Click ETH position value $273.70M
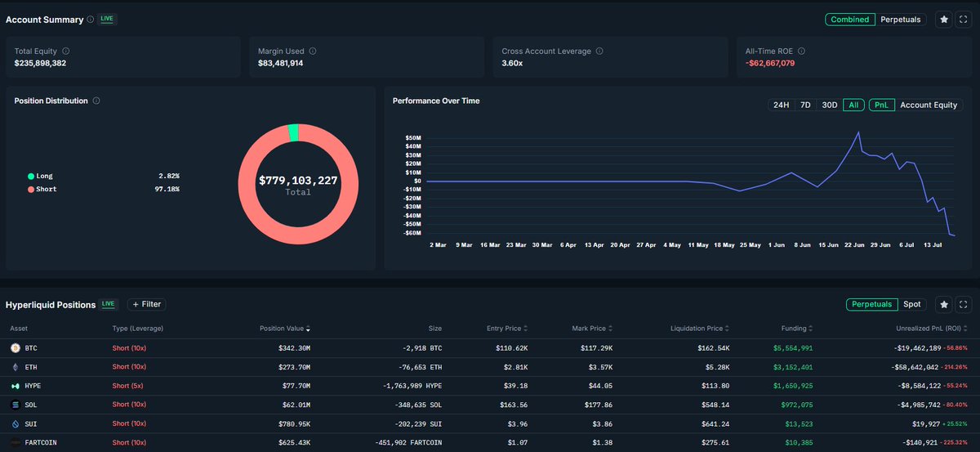Image resolution: width=980 pixels, height=452 pixels. click(294, 367)
